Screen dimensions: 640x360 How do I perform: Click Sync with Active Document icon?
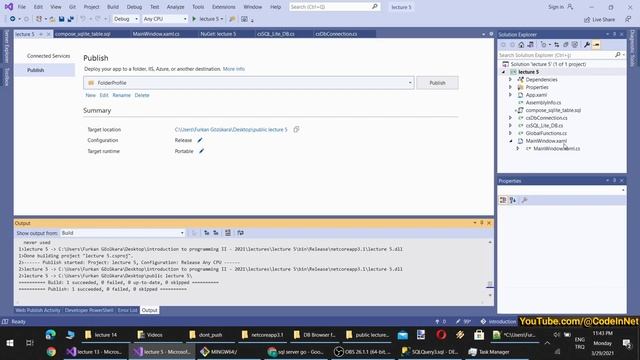556,45
